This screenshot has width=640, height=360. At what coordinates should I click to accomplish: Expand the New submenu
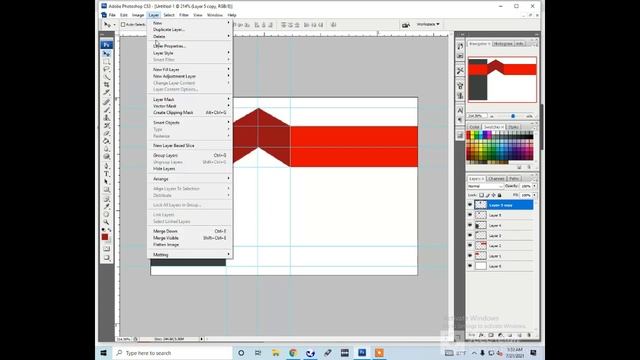coord(190,23)
